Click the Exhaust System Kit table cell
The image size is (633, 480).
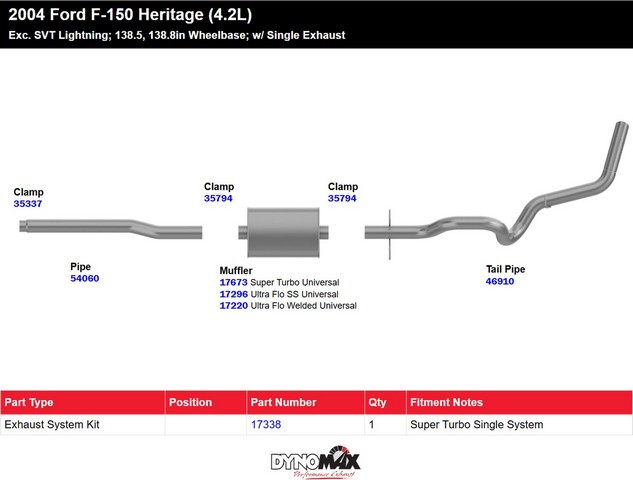point(52,424)
